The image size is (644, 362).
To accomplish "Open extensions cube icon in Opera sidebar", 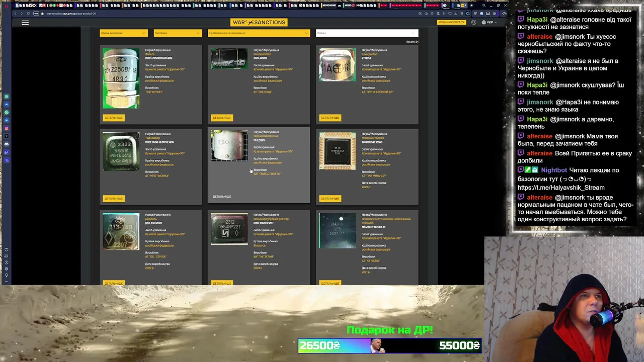I will click(7, 268).
